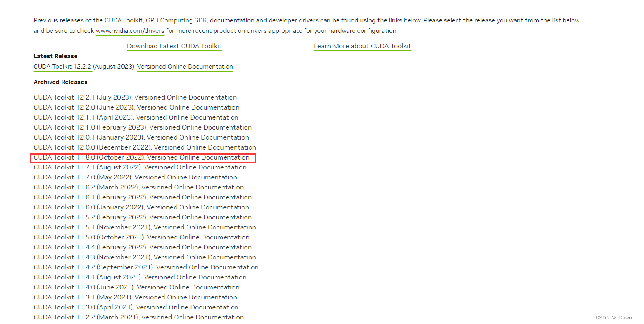
Task: Open Versioned Online Documentation for 11.5.2
Action: pos(200,217)
